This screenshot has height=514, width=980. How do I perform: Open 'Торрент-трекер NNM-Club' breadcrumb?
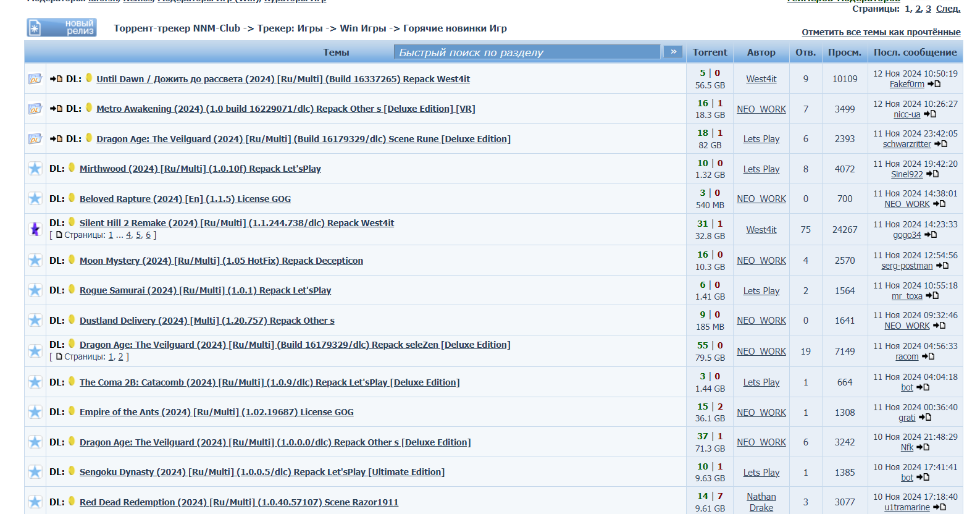[x=177, y=28]
